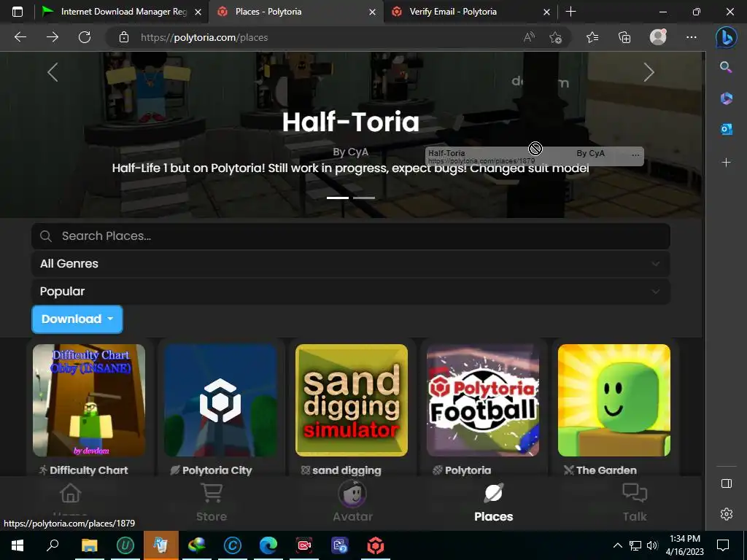This screenshot has height=560, width=747.
Task: Open the Windows Start menu
Action: (18, 545)
